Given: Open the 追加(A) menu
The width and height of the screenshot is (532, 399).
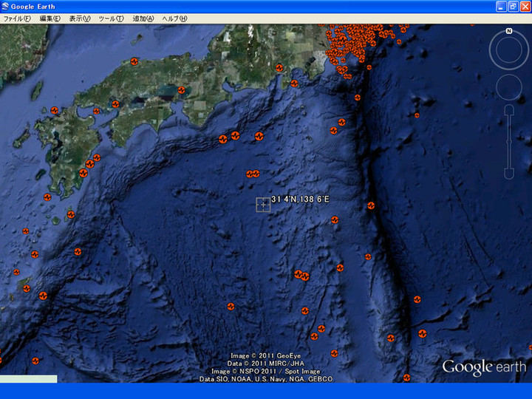Looking at the screenshot, I should pos(143,18).
